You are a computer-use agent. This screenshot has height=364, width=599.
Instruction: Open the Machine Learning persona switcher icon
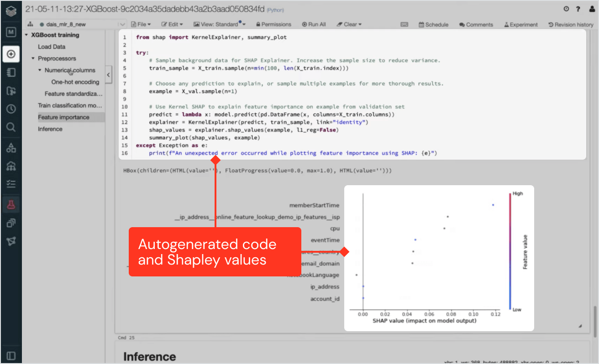click(x=11, y=32)
